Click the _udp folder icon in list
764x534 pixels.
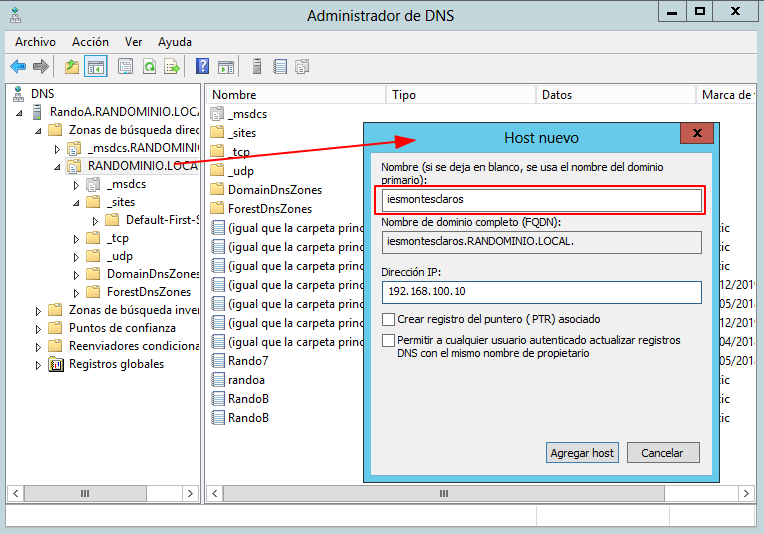point(217,171)
